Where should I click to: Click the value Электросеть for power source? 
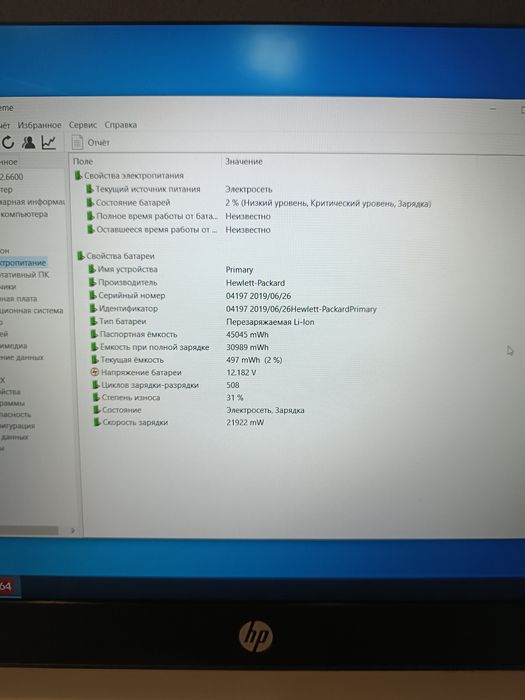(x=249, y=189)
